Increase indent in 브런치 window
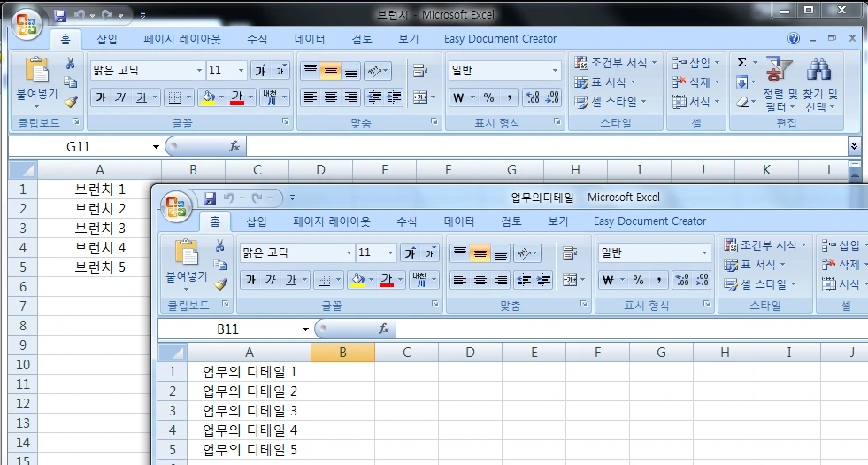Image resolution: width=868 pixels, height=465 pixels. tap(394, 97)
